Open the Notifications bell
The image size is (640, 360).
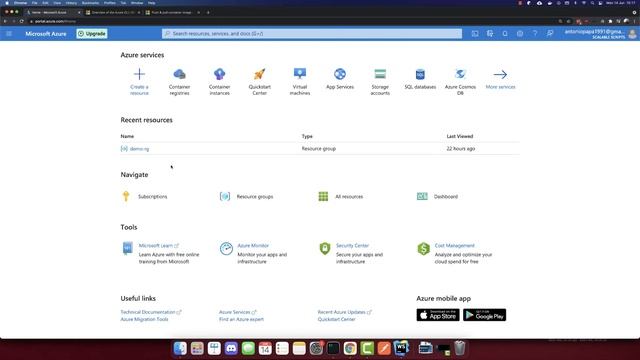[x=505, y=33]
